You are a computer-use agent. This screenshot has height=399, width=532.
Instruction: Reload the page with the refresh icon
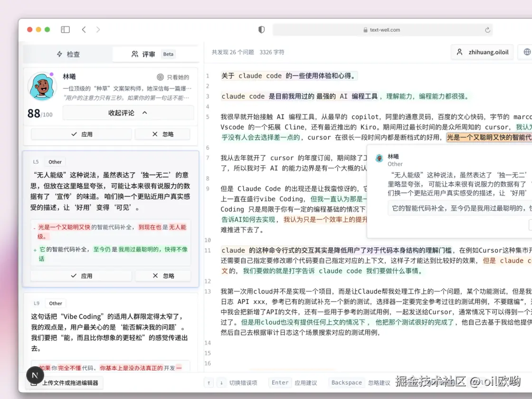click(487, 30)
